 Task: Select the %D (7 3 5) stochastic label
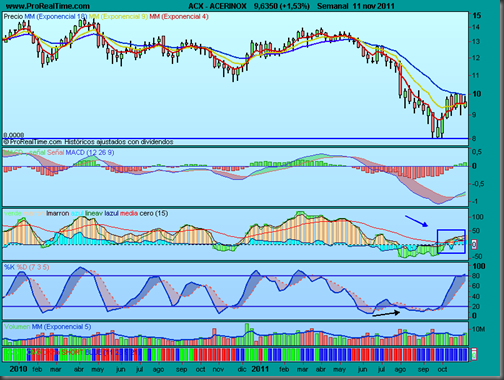click(x=33, y=267)
